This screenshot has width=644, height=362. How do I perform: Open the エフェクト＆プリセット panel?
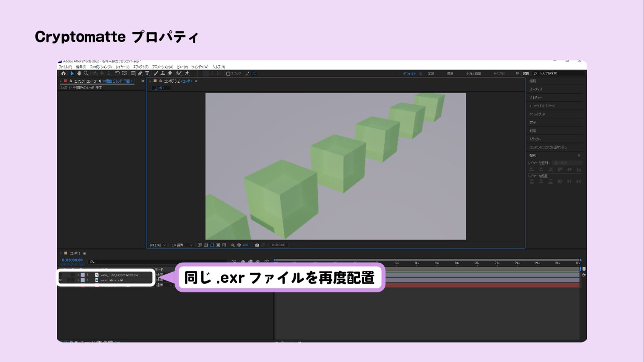[x=542, y=105]
